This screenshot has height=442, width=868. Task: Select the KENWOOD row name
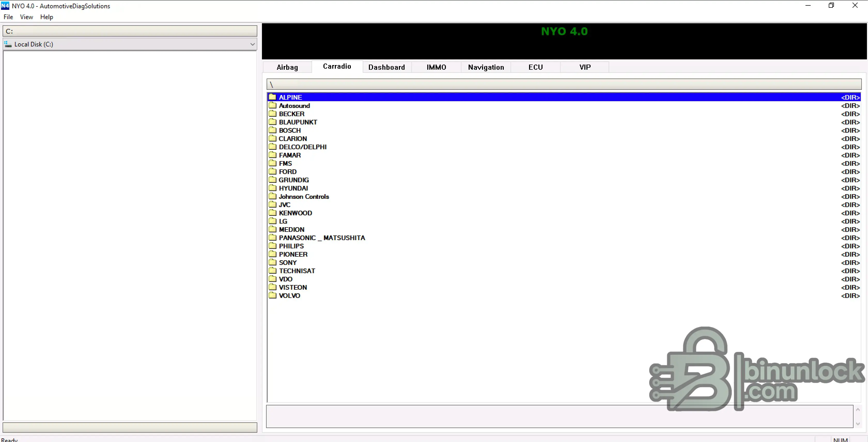pyautogui.click(x=295, y=213)
